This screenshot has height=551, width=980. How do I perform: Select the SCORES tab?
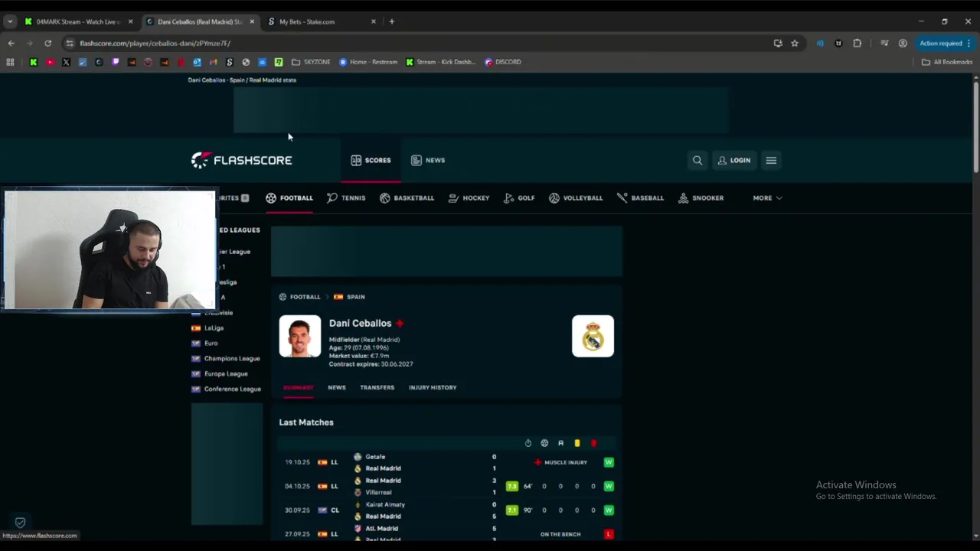371,160
